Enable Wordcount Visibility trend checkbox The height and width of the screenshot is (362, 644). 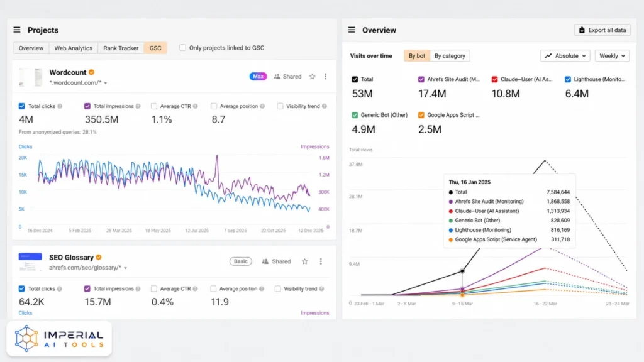280,106
